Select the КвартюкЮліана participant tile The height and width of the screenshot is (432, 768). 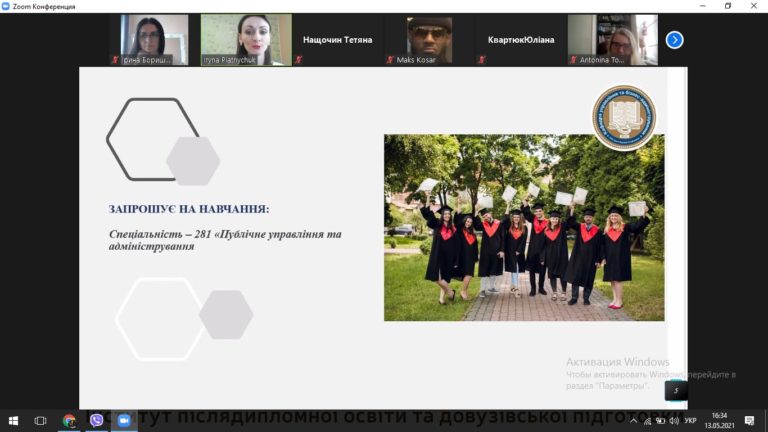[x=521, y=40]
